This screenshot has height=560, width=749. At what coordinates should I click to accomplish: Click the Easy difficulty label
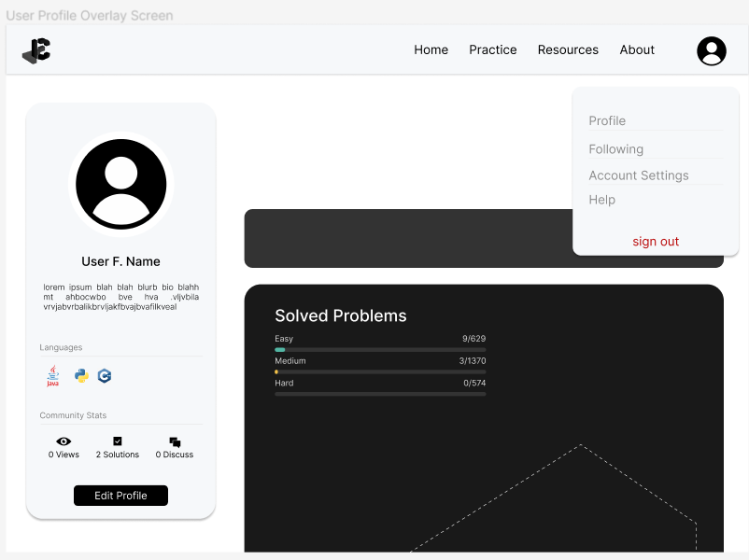tap(284, 339)
